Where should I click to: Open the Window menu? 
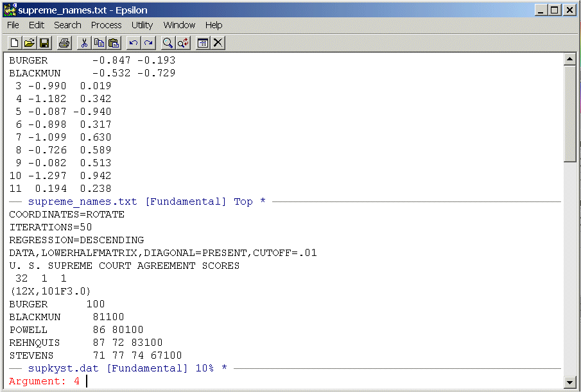click(179, 25)
